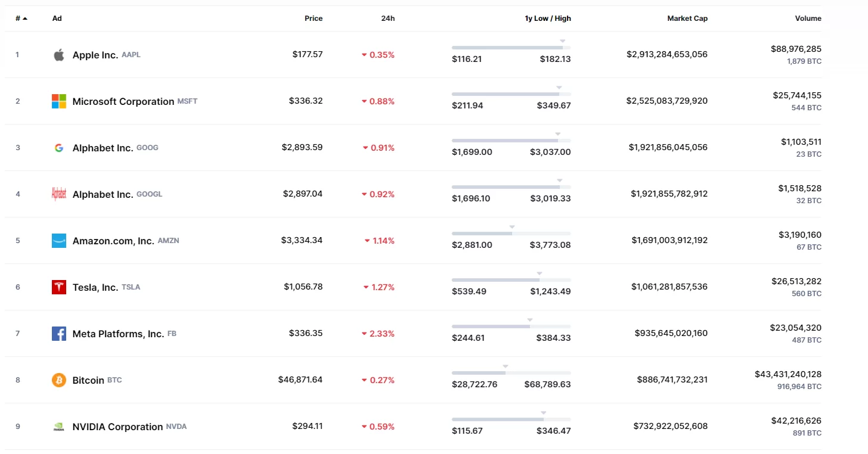The height and width of the screenshot is (454, 868).
Task: Click the Microsoft four-color logo icon
Action: click(58, 101)
